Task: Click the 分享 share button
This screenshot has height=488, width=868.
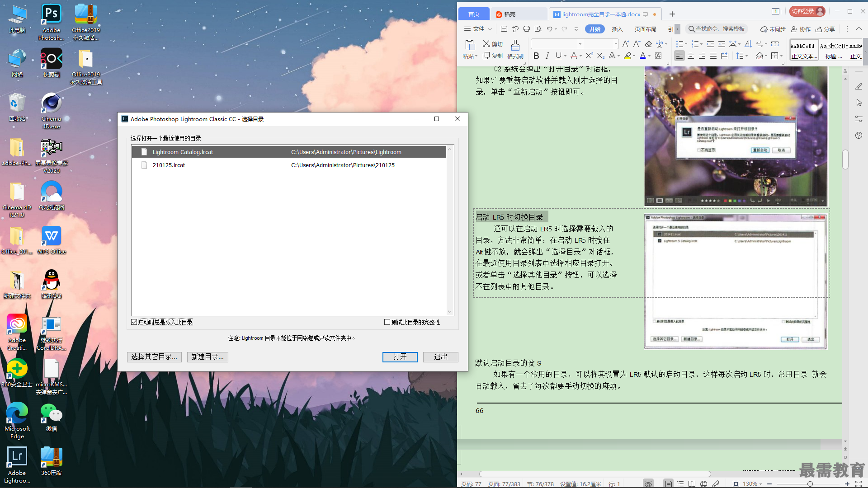Action: [x=825, y=29]
